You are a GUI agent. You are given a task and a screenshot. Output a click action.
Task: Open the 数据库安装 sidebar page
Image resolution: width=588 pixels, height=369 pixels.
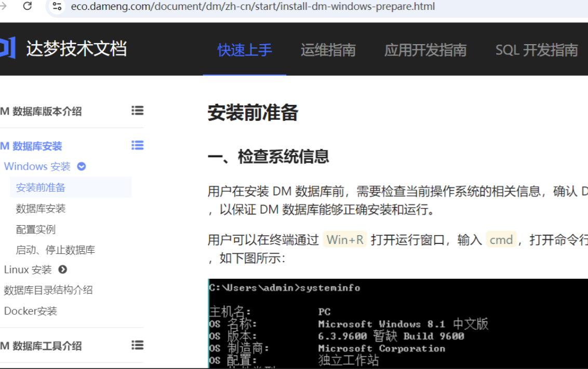tap(41, 209)
